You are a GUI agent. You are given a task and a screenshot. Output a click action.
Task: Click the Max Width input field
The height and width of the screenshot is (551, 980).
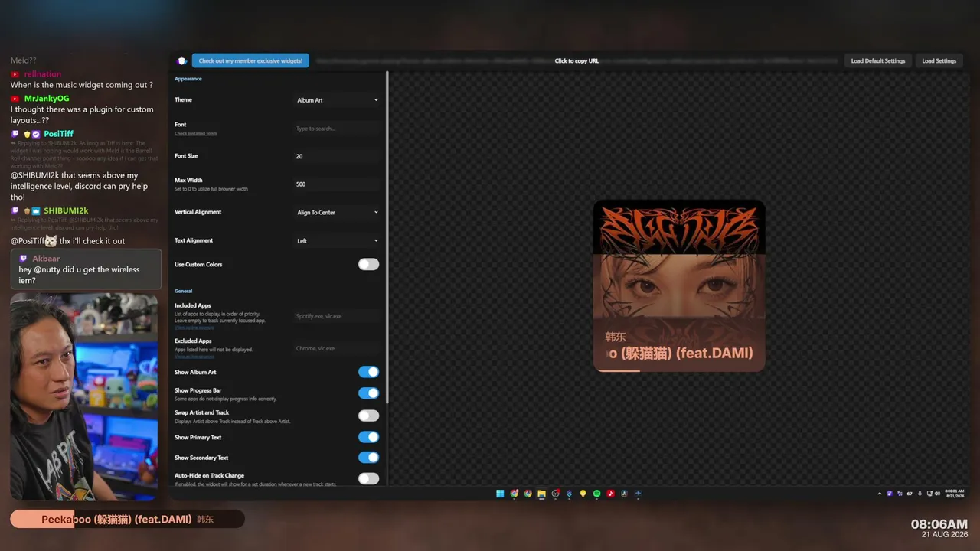click(337, 184)
